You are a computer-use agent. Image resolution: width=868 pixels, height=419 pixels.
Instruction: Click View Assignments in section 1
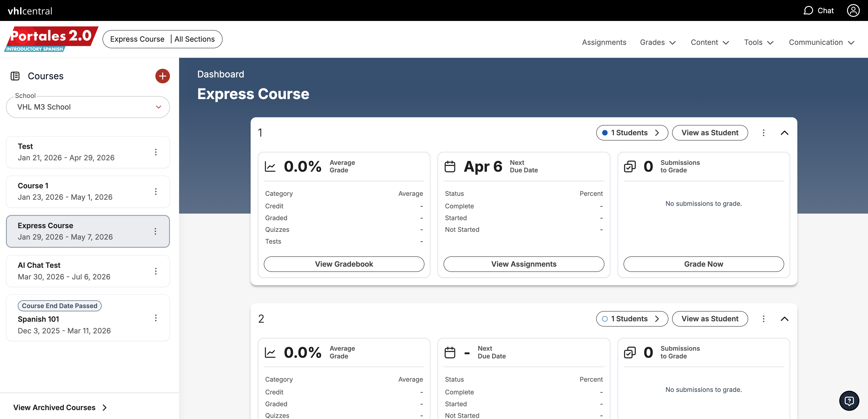[524, 264]
